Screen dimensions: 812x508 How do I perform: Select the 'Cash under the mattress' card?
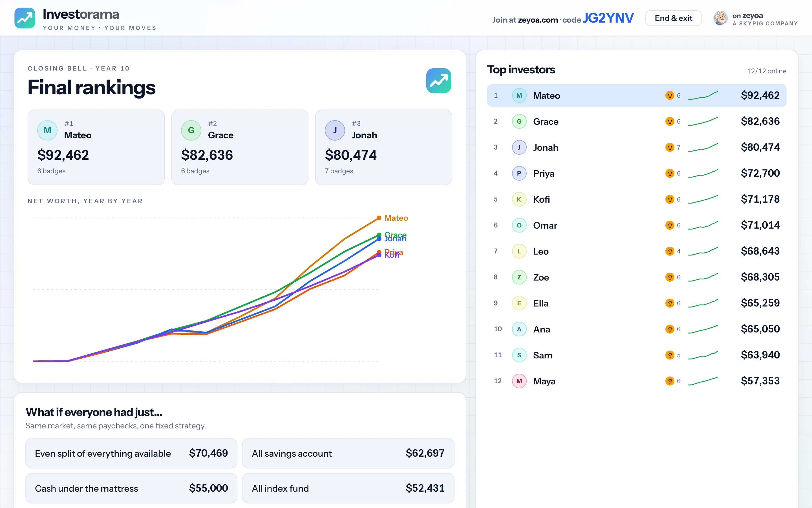click(131, 488)
